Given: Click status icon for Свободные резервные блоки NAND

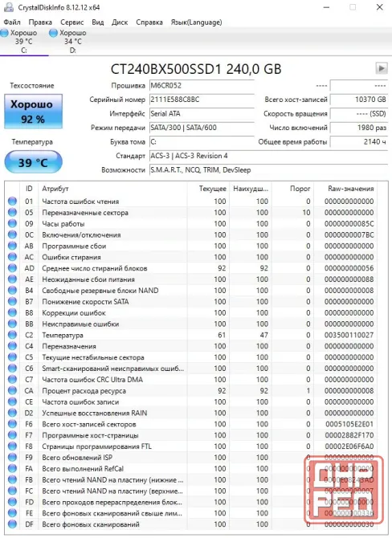Looking at the screenshot, I should (x=12, y=290).
